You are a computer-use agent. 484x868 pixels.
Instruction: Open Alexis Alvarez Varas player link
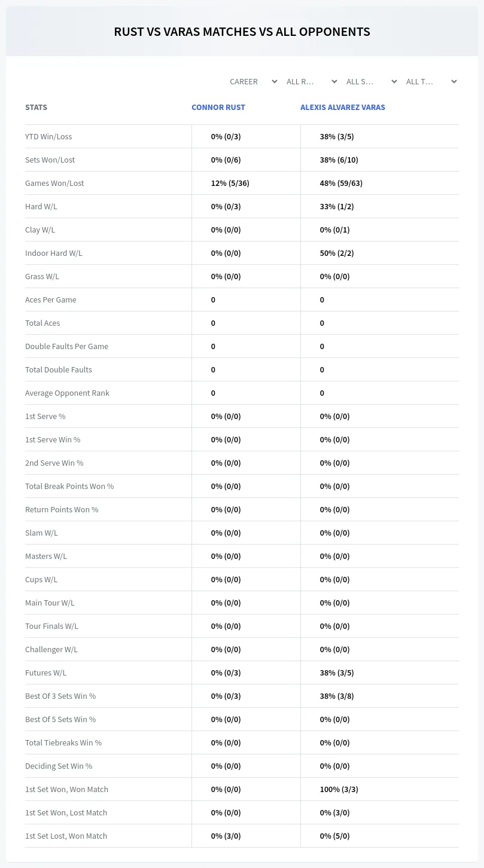[343, 108]
